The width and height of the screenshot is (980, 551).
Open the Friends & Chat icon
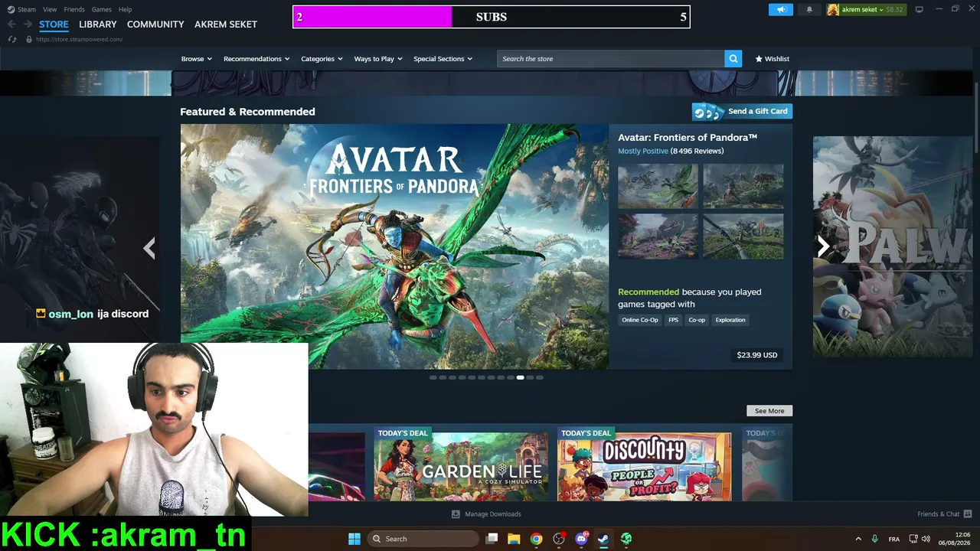click(x=968, y=514)
